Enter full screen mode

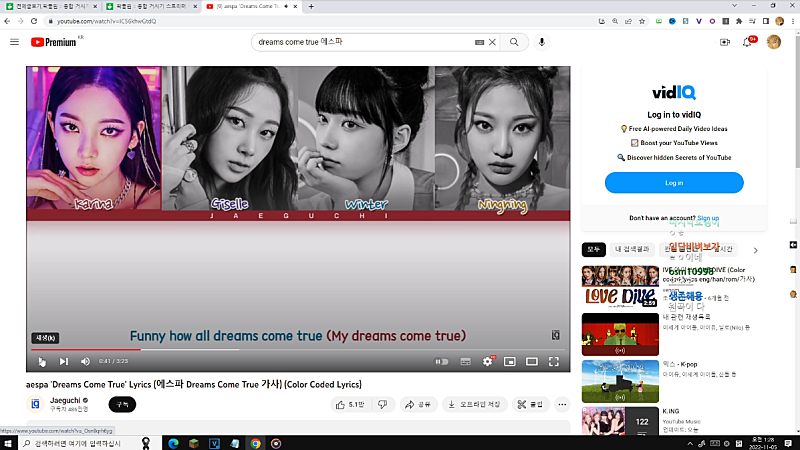pyautogui.click(x=554, y=362)
